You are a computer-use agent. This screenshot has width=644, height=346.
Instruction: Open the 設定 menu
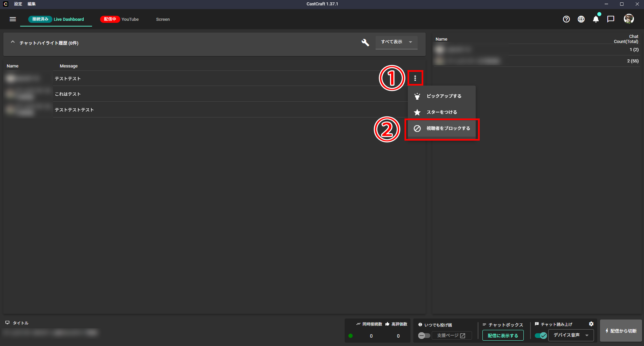coord(18,4)
